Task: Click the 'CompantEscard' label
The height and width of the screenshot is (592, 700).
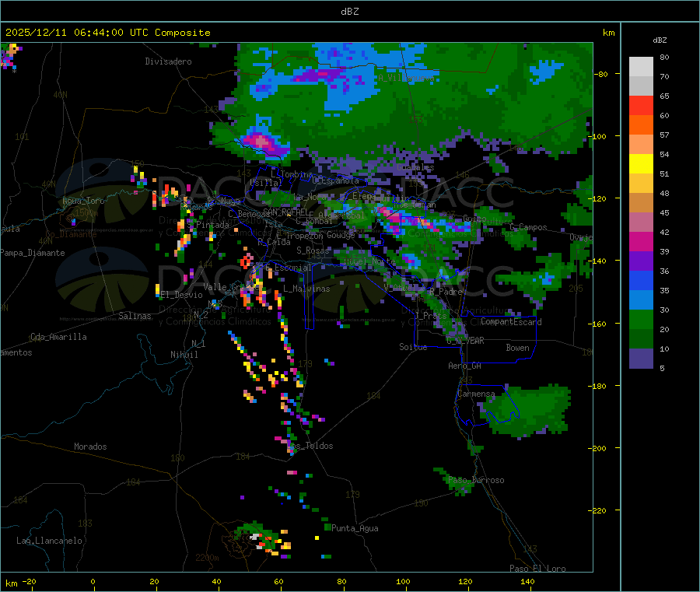Action: point(511,322)
